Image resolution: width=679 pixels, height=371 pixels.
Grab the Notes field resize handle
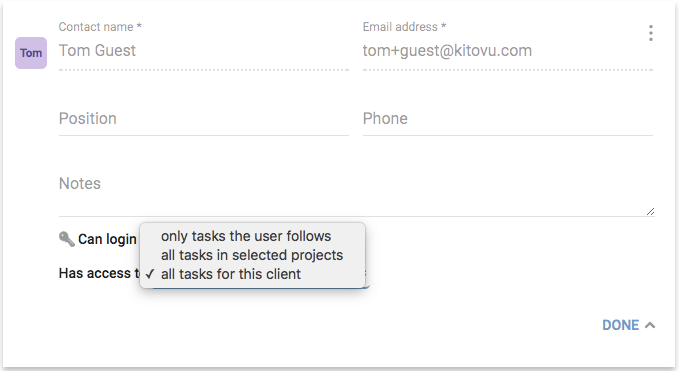[650, 212]
